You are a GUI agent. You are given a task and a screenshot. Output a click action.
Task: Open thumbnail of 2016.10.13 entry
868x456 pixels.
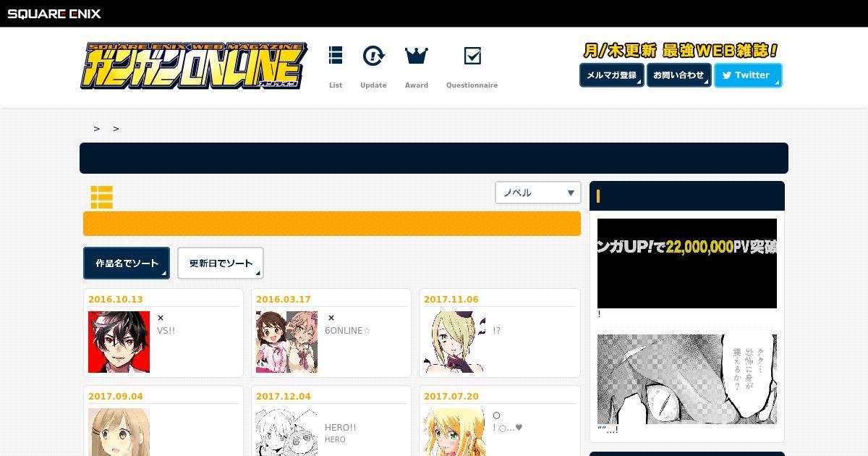tap(119, 342)
